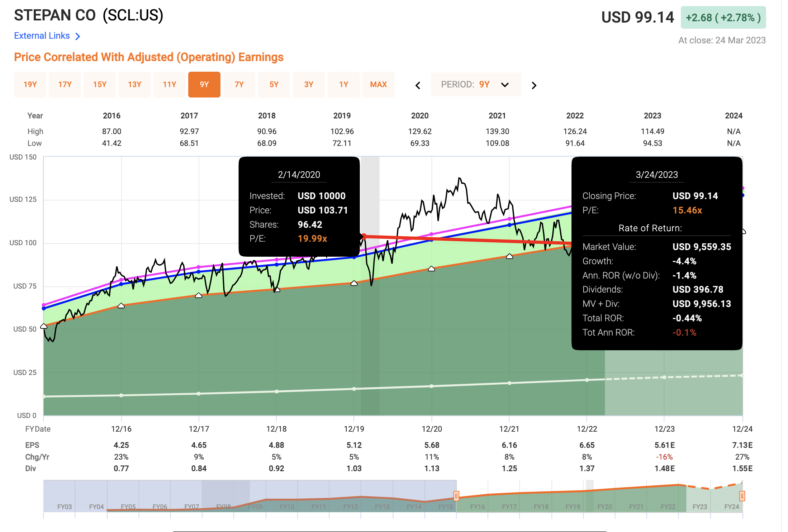
Task: Click the magenta line point at 12/17
Action: tap(199, 267)
